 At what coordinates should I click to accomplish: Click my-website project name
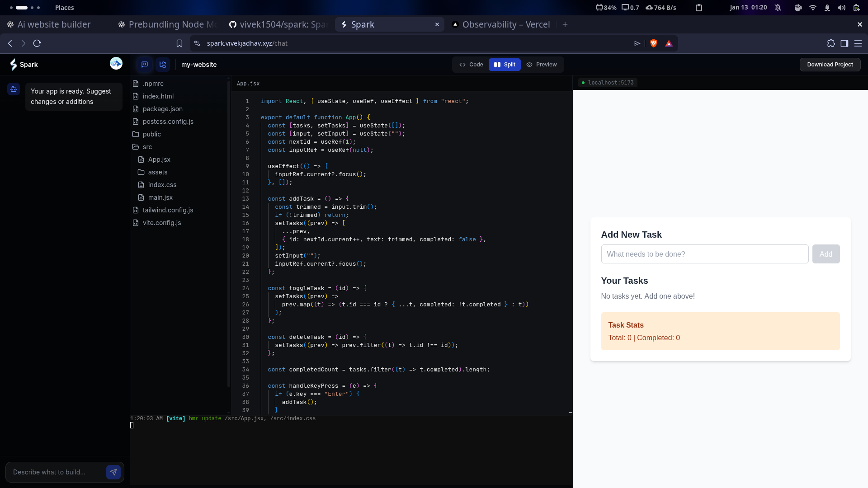[199, 65]
